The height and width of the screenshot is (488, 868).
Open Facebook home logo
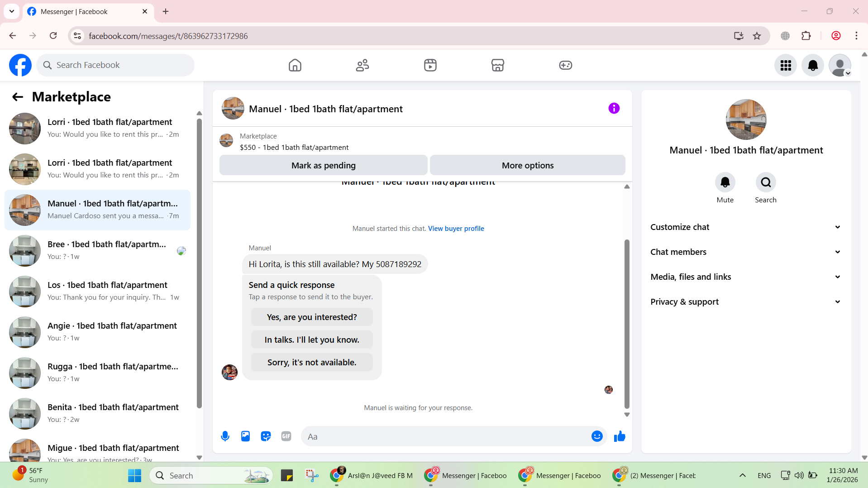tap(20, 65)
